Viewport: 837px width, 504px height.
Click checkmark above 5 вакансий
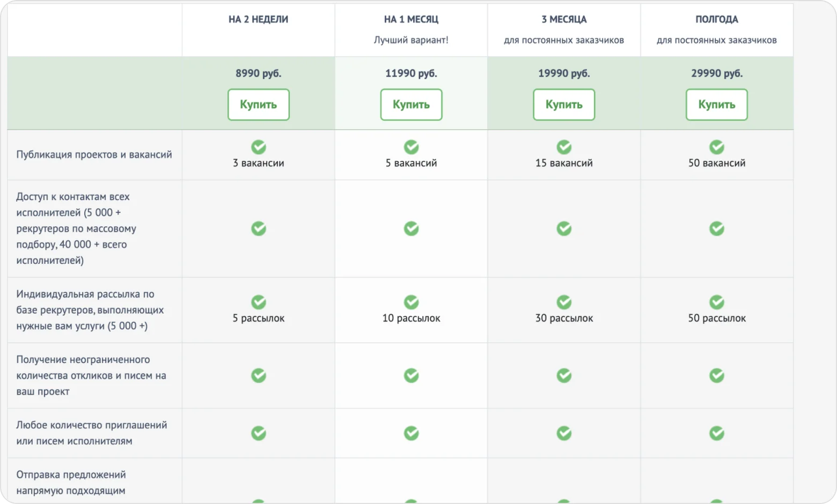pos(411,147)
